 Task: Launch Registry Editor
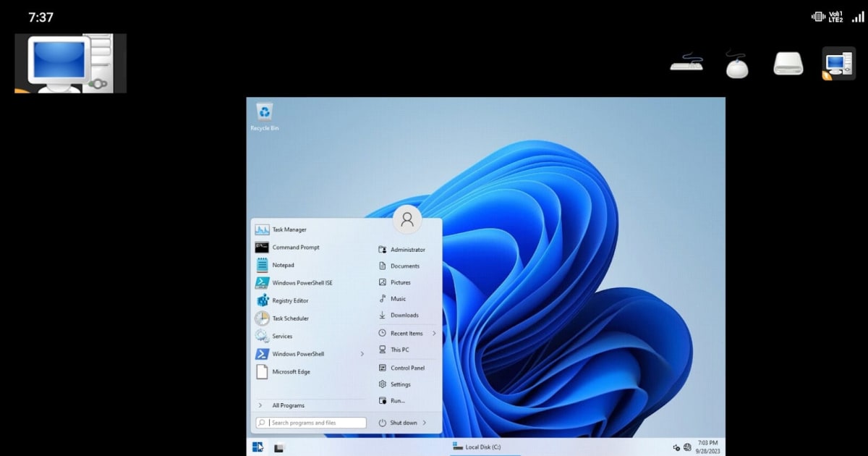[290, 300]
